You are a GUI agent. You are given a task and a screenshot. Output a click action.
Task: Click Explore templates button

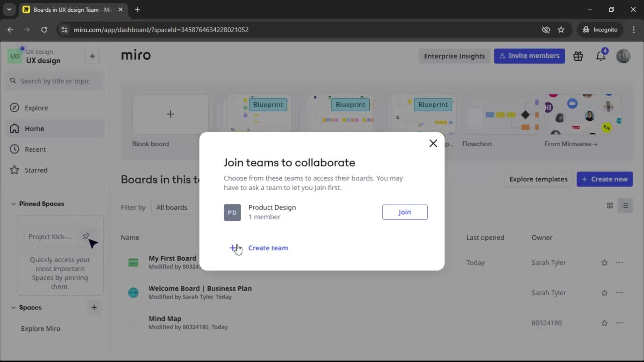coord(538,179)
